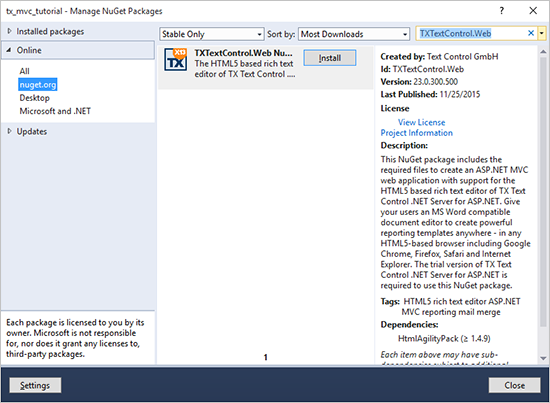550x403 pixels.
Task: Expand the Installed packages section
Action: pyautogui.click(x=9, y=31)
